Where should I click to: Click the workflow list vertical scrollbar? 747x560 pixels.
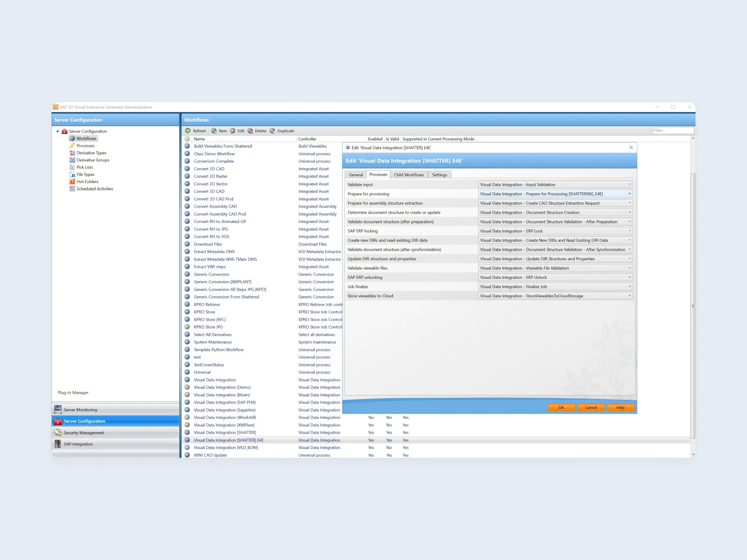pos(693,306)
